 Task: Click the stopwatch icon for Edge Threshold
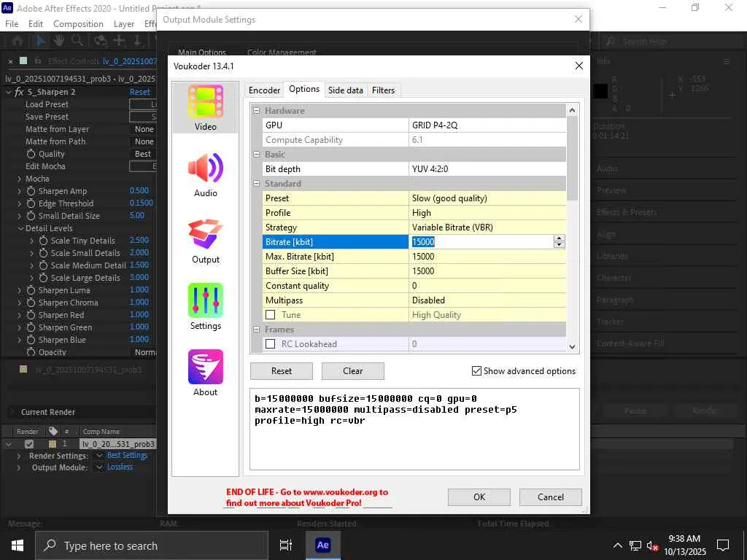[31, 203]
